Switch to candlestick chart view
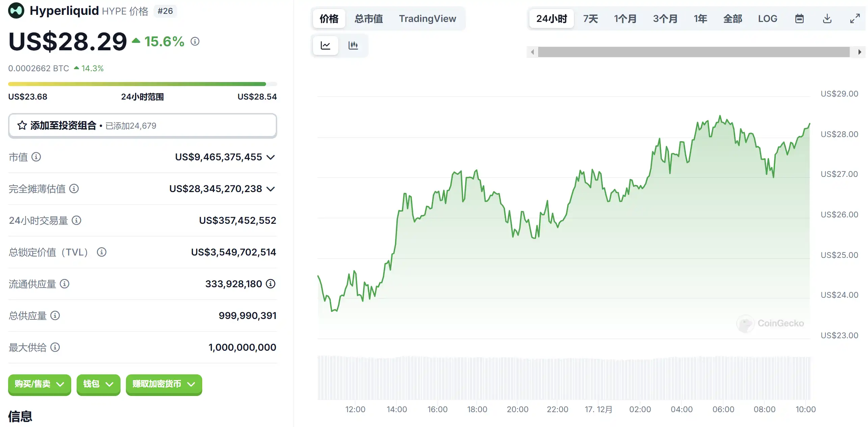The image size is (868, 427). click(353, 45)
